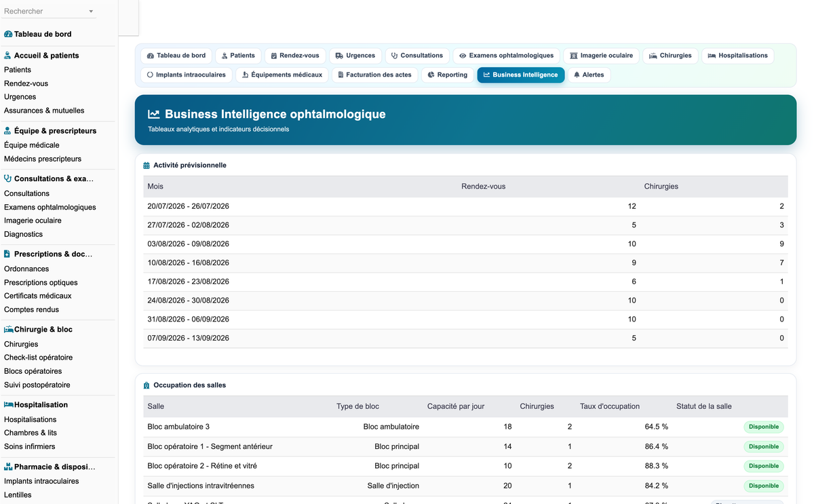The image size is (814, 504).
Task: Go to Facturation des actes tab
Action: [x=374, y=75]
